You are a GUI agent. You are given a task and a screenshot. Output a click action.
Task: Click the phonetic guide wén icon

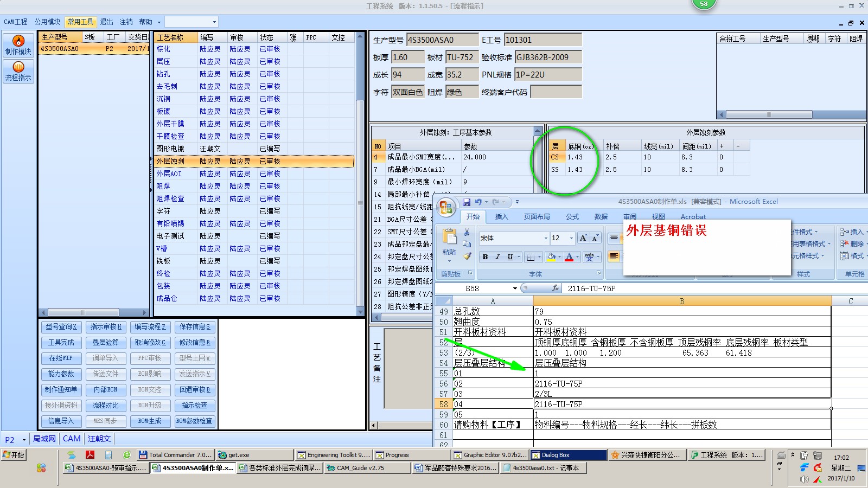(589, 257)
